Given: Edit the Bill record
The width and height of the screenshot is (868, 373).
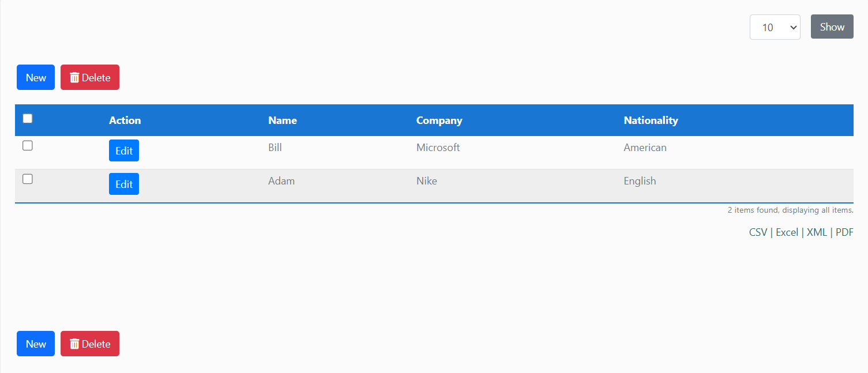Looking at the screenshot, I should click(x=124, y=151).
